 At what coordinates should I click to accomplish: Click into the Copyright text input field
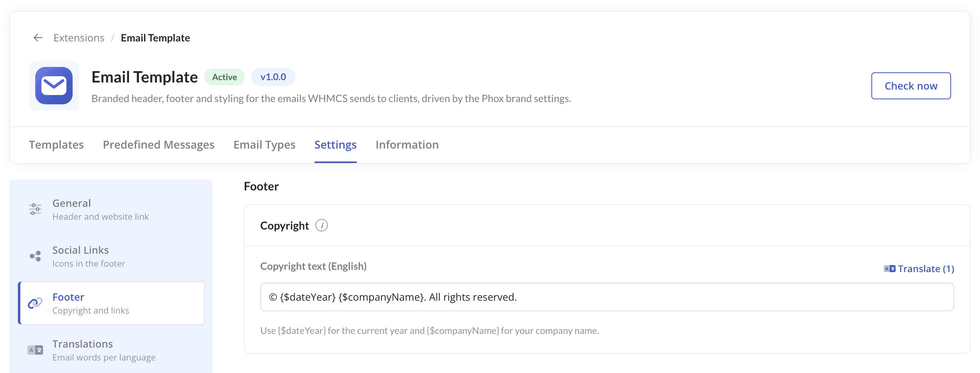(x=607, y=297)
